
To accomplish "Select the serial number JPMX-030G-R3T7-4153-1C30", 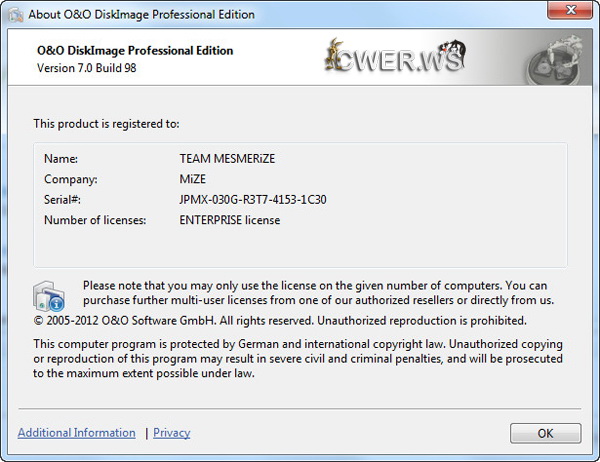I will (252, 200).
